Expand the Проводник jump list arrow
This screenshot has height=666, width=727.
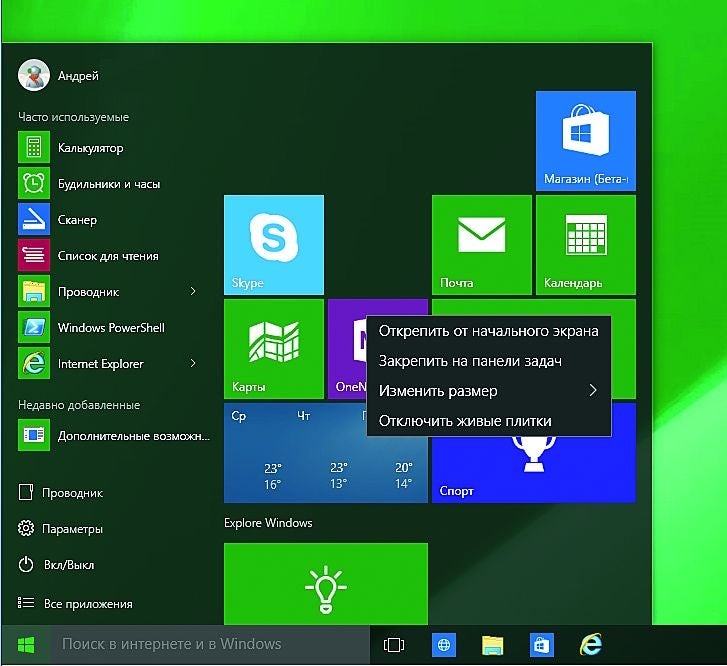193,291
